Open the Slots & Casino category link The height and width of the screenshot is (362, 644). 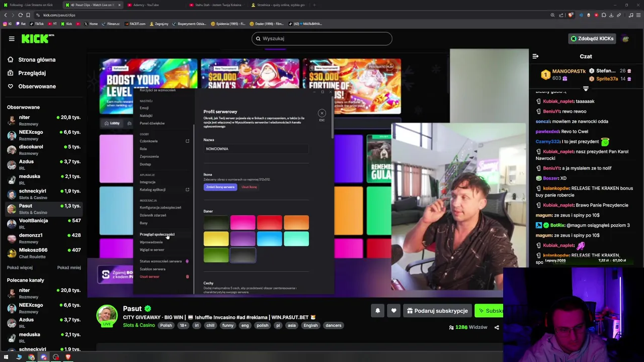139,325
